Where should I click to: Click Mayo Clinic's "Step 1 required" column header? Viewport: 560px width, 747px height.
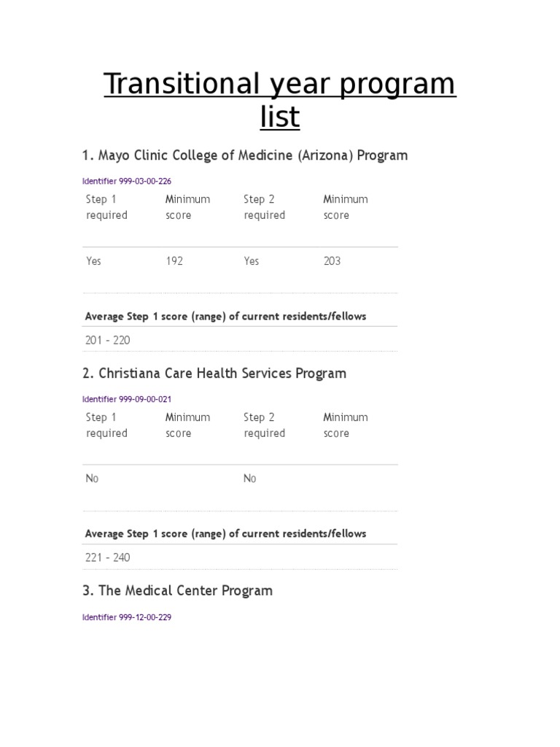(x=106, y=207)
